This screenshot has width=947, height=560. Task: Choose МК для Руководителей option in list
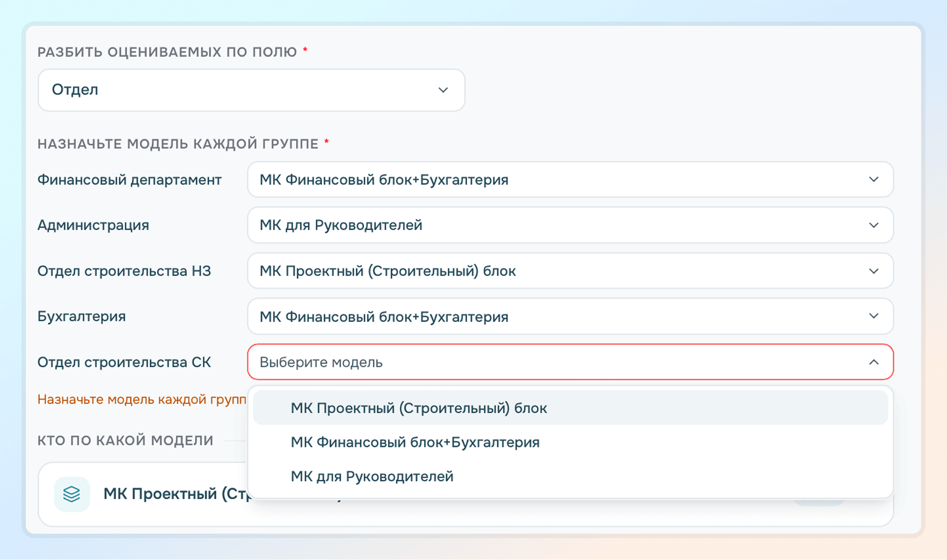(570, 476)
